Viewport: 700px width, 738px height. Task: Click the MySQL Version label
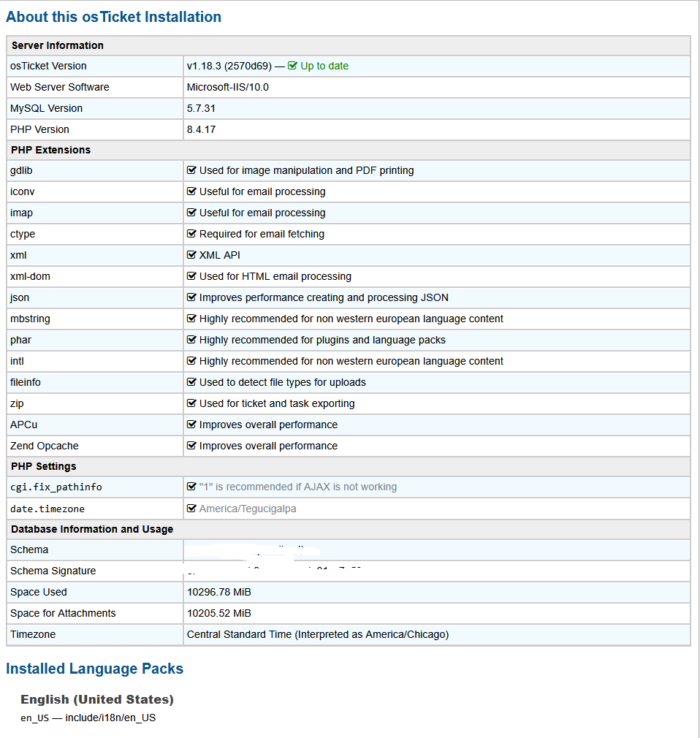[x=46, y=108]
